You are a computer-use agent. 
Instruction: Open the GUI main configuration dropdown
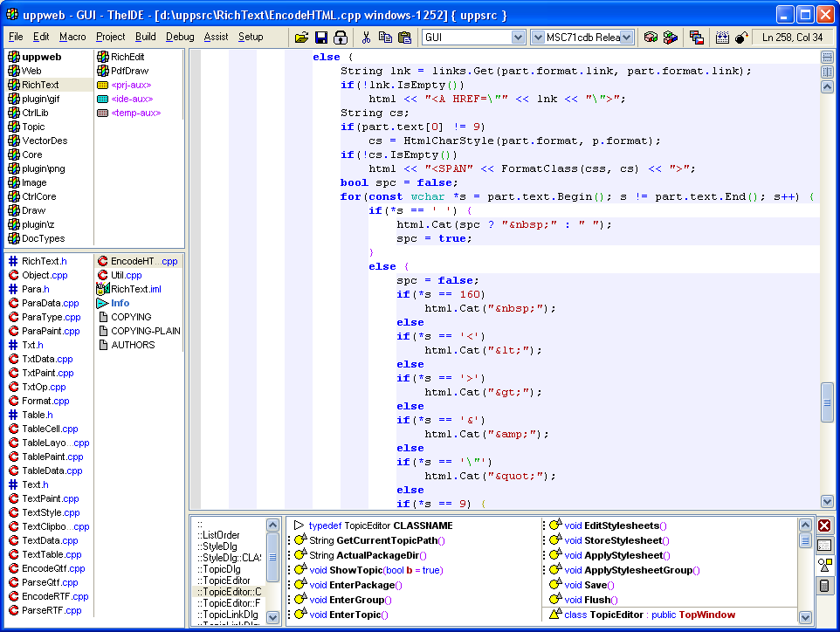click(517, 38)
